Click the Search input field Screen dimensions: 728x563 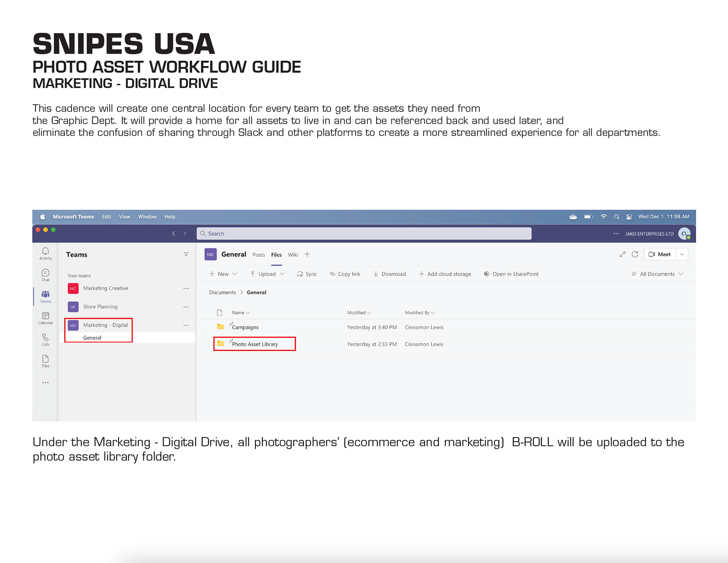(364, 234)
